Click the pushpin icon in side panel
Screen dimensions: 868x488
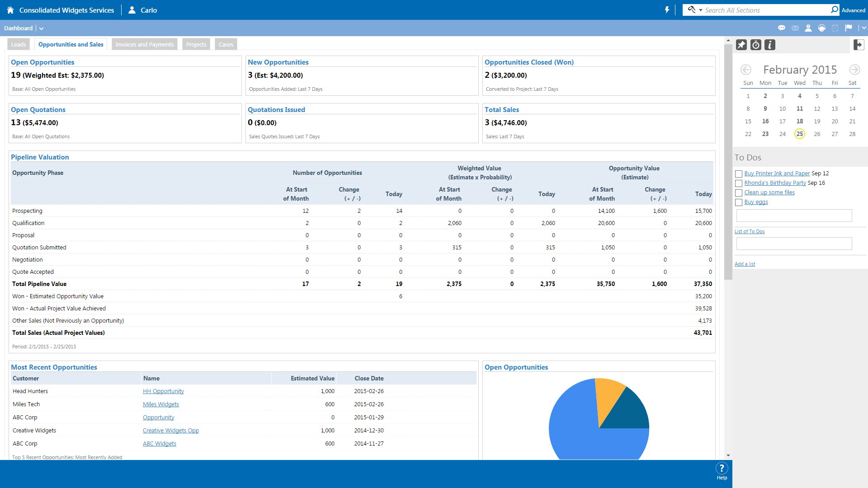pos(741,45)
